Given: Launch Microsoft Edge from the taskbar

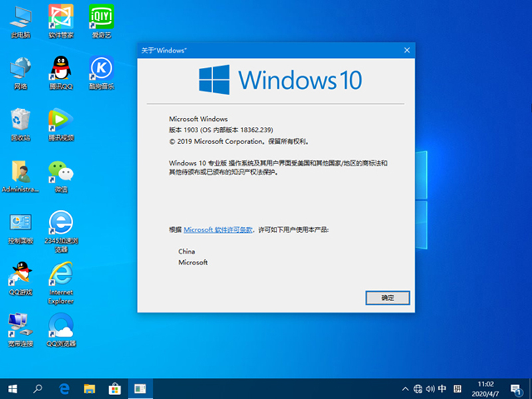Looking at the screenshot, I should coord(65,388).
